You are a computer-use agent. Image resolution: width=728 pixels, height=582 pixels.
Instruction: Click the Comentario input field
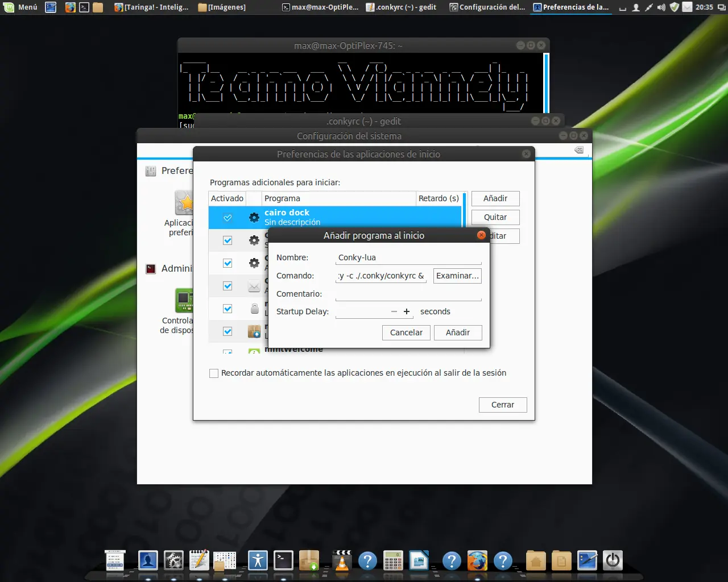pos(408,293)
